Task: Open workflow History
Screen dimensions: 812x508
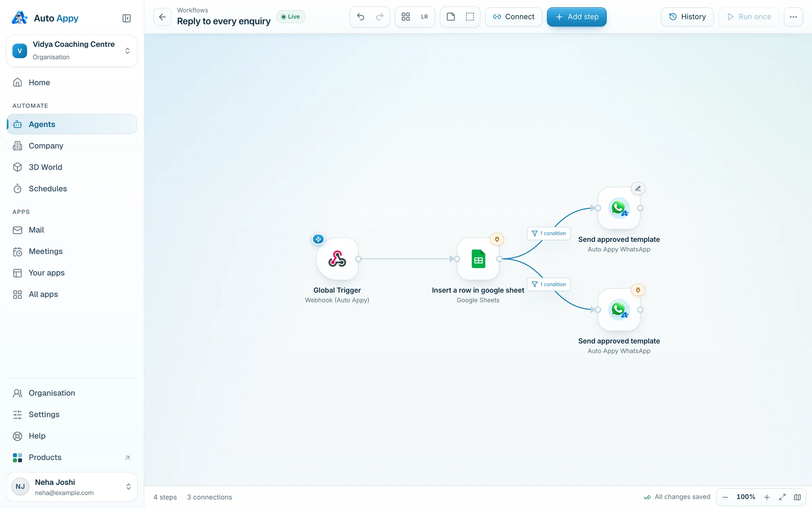Action: point(687,17)
